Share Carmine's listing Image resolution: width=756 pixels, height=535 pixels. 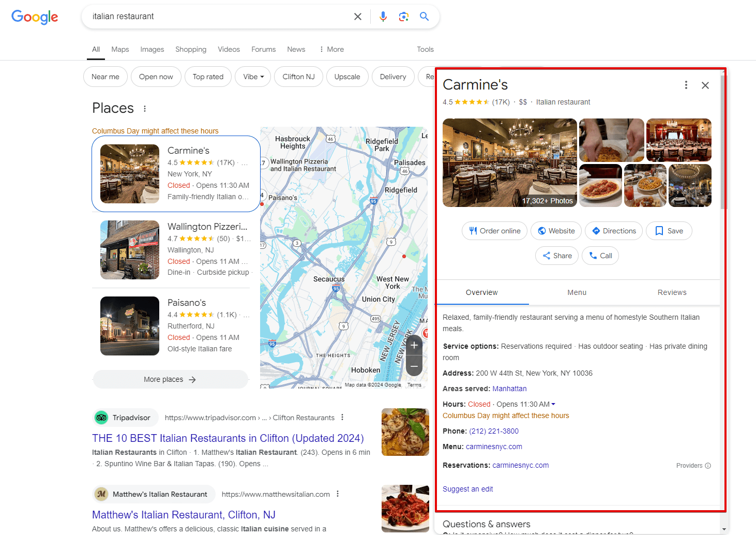[557, 256]
